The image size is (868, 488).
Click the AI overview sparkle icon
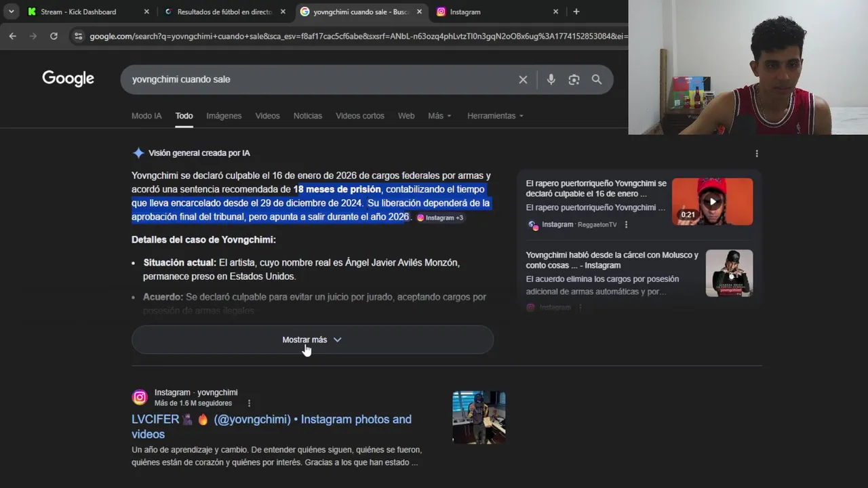pos(138,153)
